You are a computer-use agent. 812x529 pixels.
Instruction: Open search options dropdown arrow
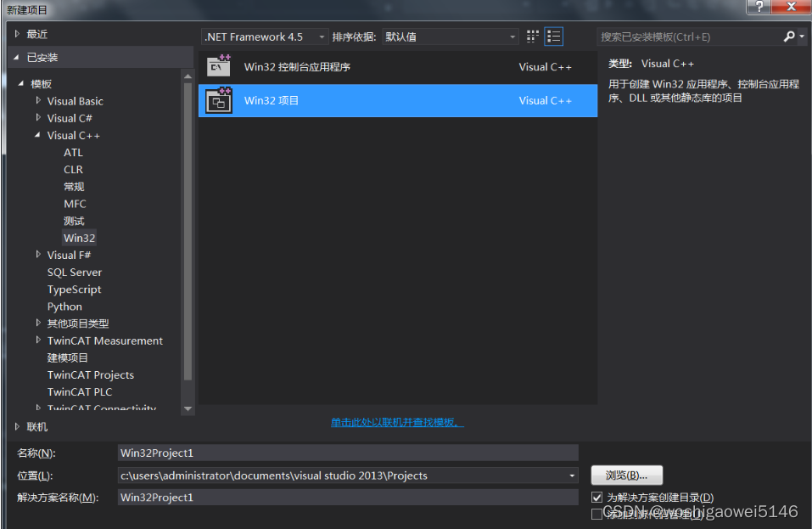pos(802,37)
